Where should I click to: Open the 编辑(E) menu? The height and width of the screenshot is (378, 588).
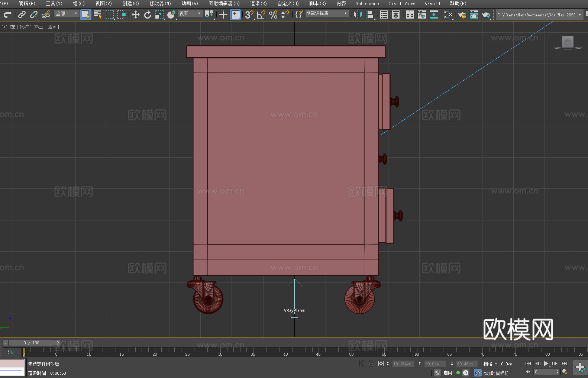coord(27,3)
